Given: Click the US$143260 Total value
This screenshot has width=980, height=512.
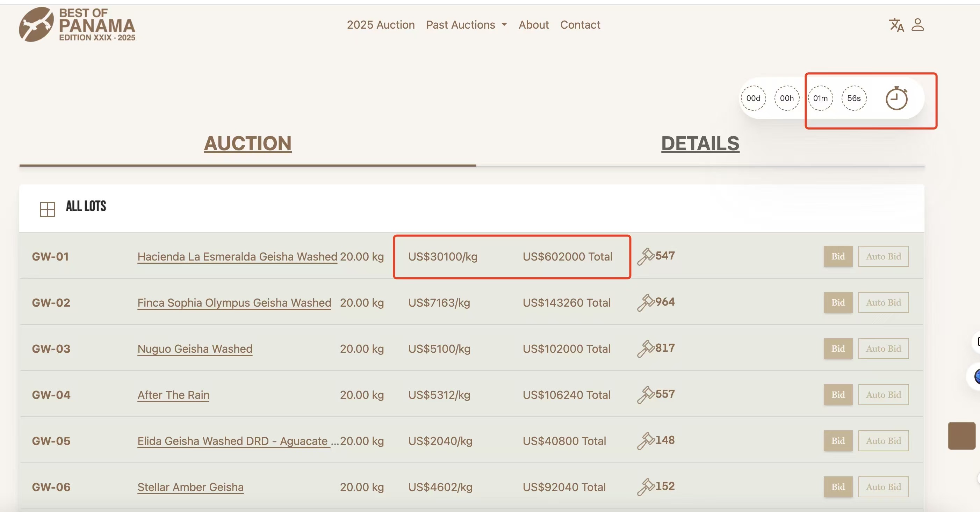Looking at the screenshot, I should (x=567, y=302).
